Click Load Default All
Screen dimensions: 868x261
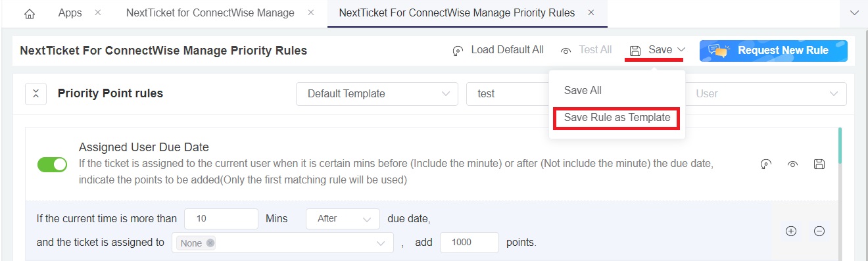(498, 50)
